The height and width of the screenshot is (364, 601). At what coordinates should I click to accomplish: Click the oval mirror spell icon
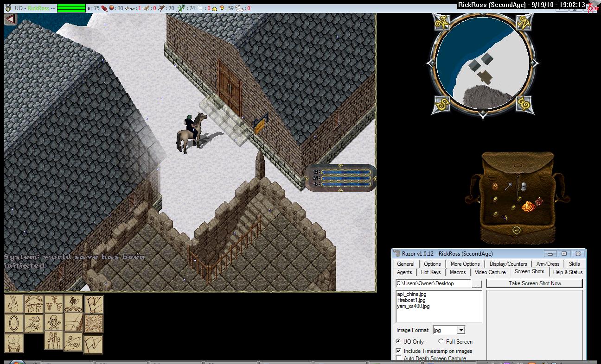tap(13, 323)
